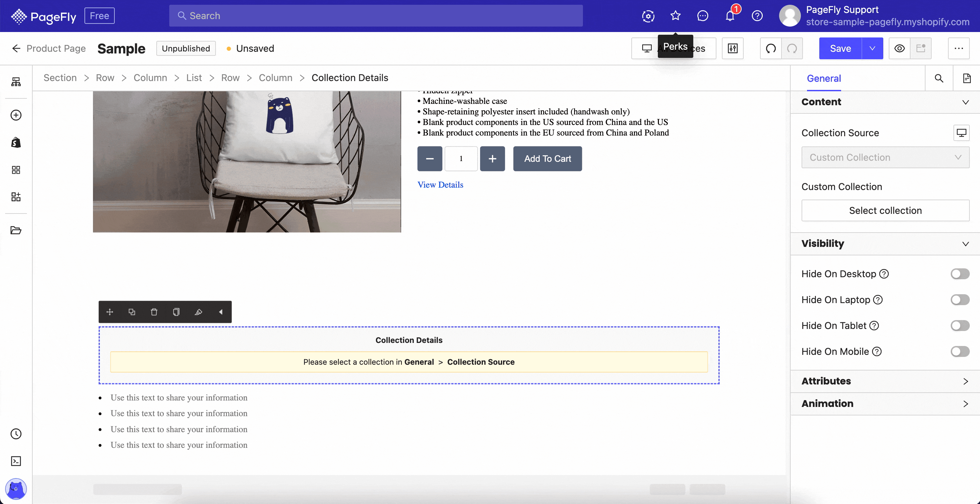Open the View Details link

click(x=440, y=185)
